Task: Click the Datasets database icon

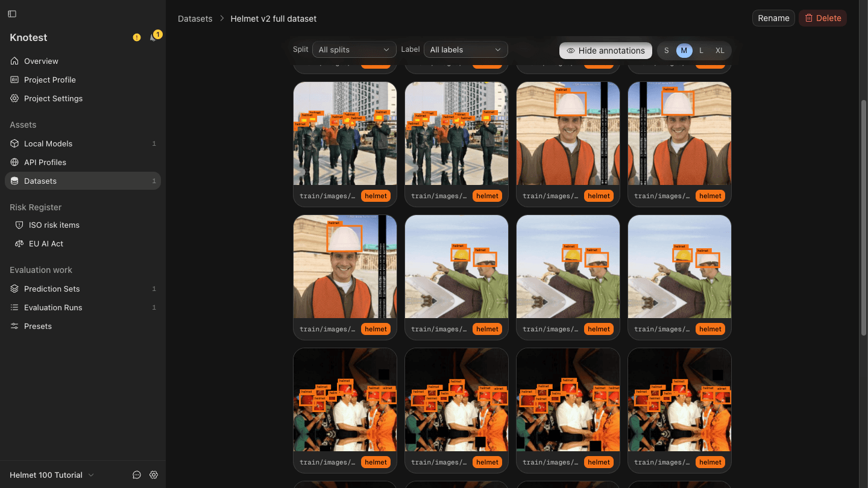Action: point(14,181)
